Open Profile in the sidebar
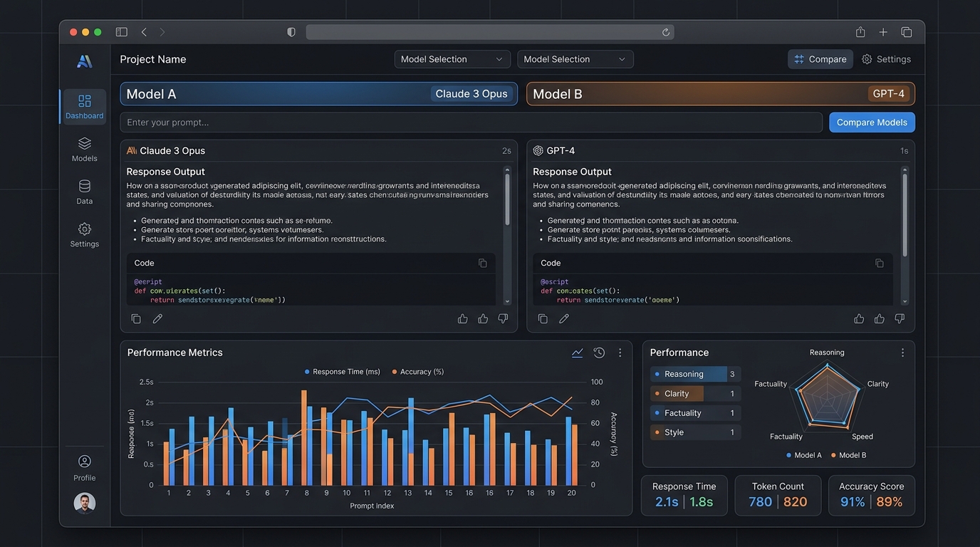This screenshot has width=980, height=547. tap(84, 468)
